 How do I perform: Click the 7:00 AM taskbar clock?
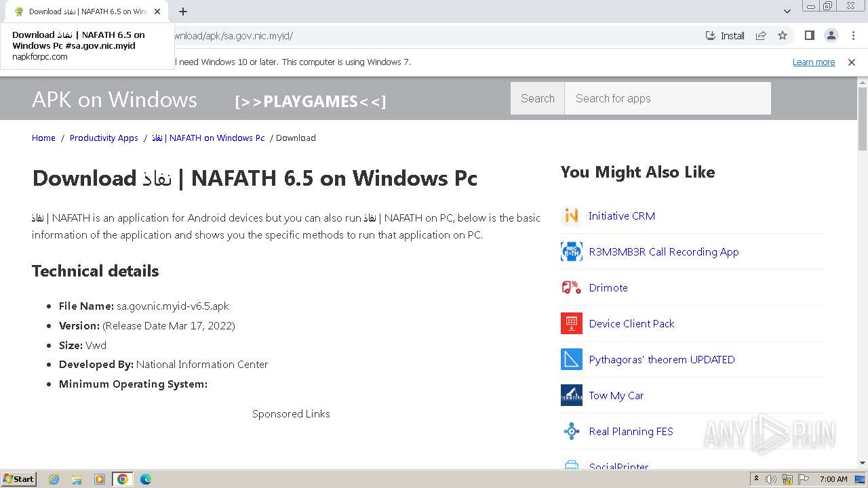pyautogui.click(x=833, y=479)
